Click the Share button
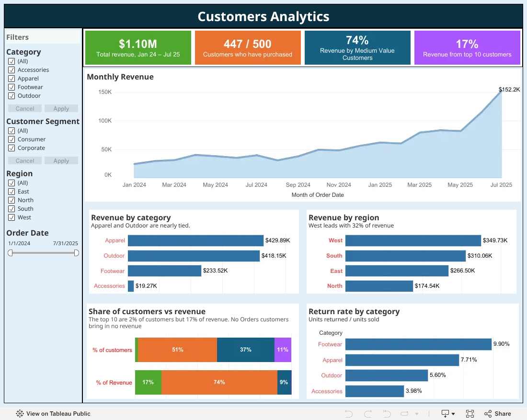The image size is (527, 420). point(498,414)
